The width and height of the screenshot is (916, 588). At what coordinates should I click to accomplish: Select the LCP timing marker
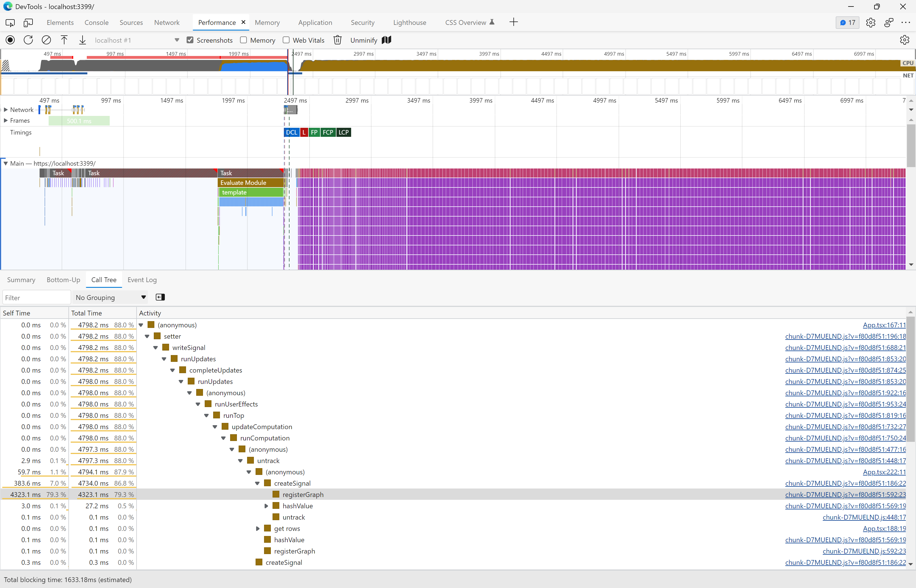click(344, 132)
